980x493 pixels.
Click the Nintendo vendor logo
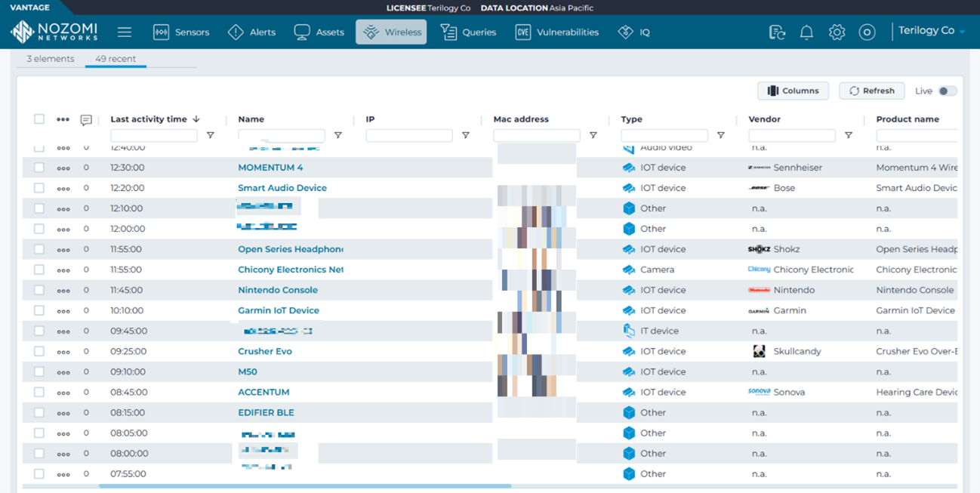759,290
